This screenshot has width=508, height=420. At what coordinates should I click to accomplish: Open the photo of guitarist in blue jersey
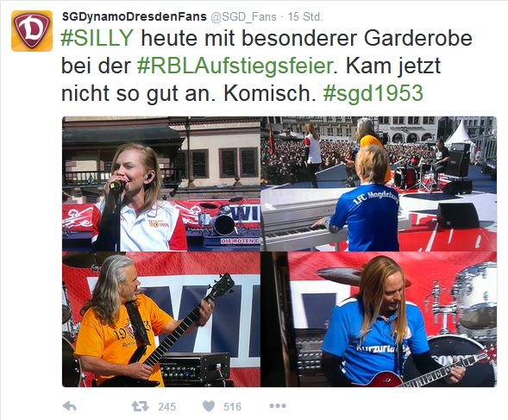(379, 320)
